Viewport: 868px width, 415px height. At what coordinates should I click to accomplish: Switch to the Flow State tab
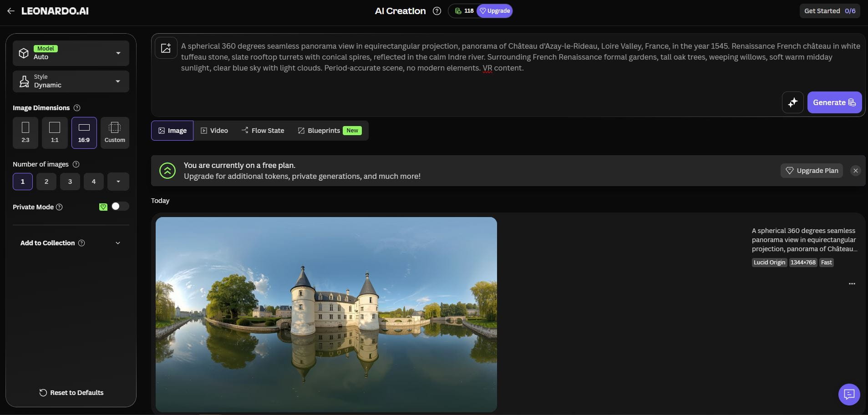pyautogui.click(x=263, y=131)
